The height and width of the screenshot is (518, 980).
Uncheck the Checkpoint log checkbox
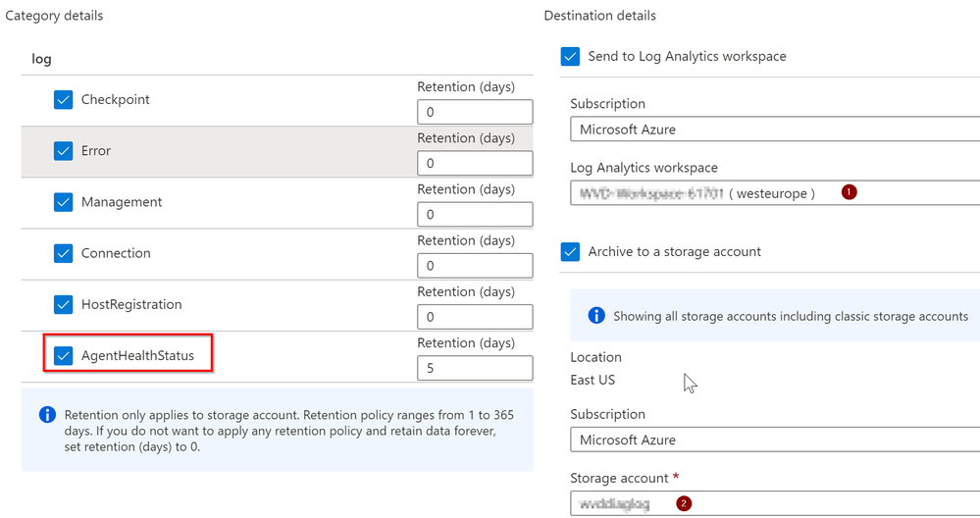point(64,100)
